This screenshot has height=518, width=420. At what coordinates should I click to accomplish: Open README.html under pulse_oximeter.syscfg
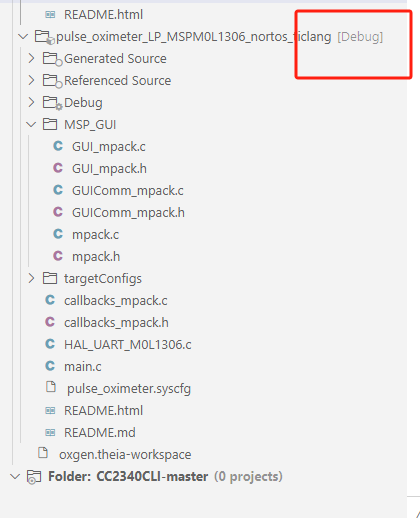pyautogui.click(x=103, y=411)
